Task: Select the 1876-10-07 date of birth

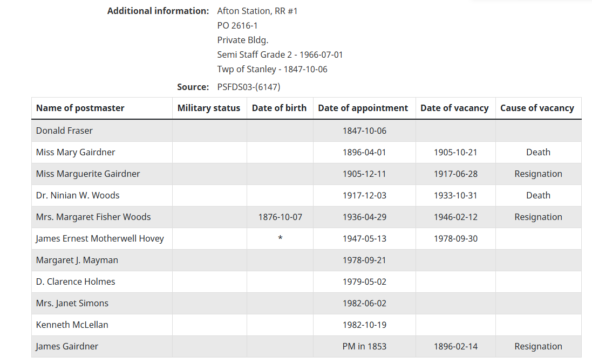Action: 280,217
